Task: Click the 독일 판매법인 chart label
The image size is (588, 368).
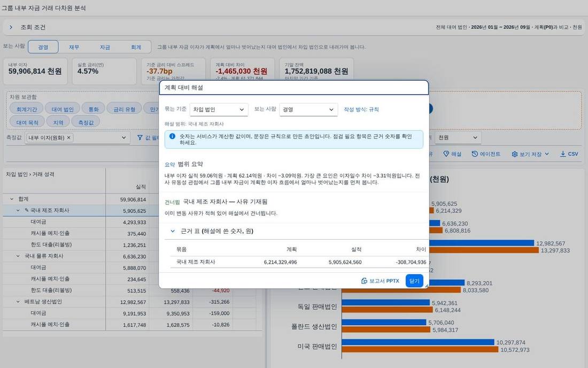Action: [x=317, y=307]
